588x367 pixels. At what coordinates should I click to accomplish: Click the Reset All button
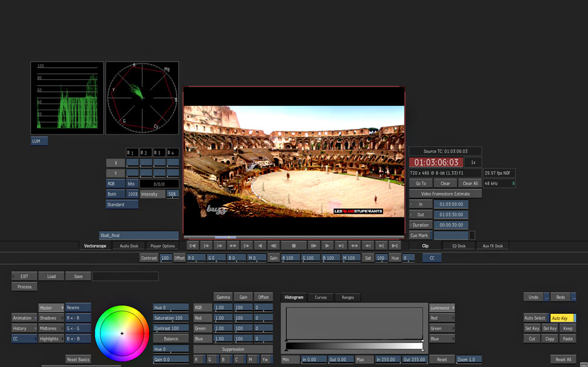click(x=563, y=360)
